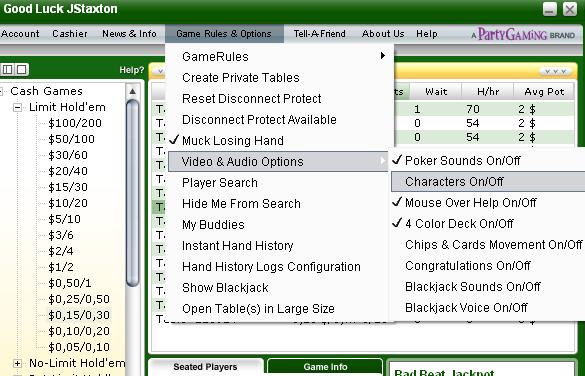The width and height of the screenshot is (585, 376).
Task: Select $0,05/0,10 limit in game tree
Action: coord(79,347)
